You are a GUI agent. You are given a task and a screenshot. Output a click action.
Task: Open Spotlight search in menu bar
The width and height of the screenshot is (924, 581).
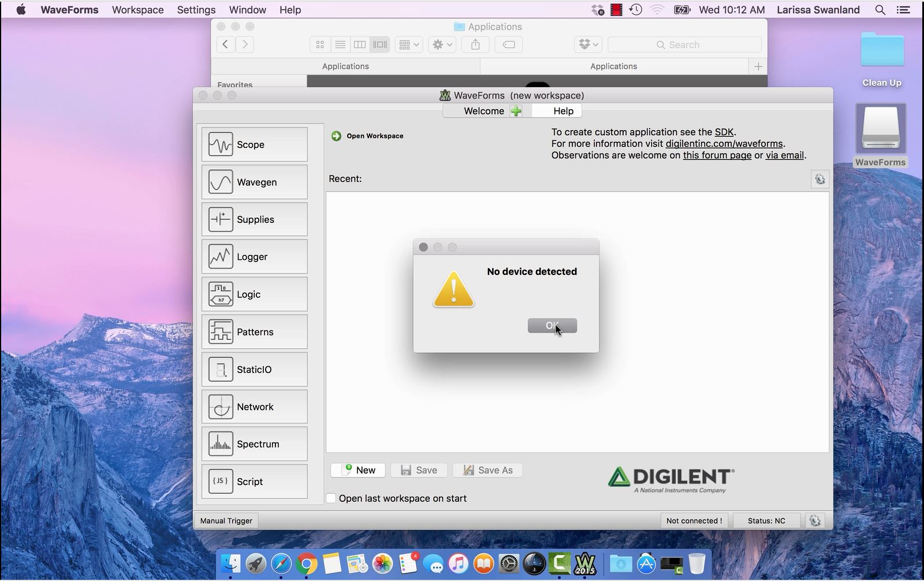(880, 10)
